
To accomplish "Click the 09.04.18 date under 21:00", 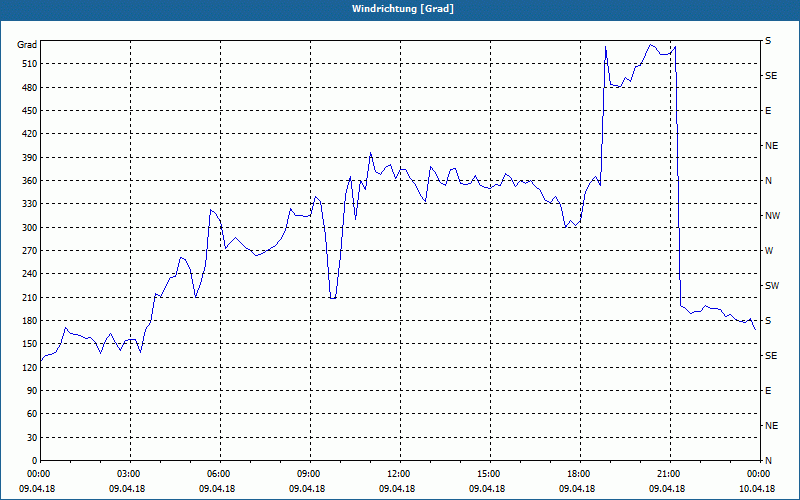I will pyautogui.click(x=667, y=489).
